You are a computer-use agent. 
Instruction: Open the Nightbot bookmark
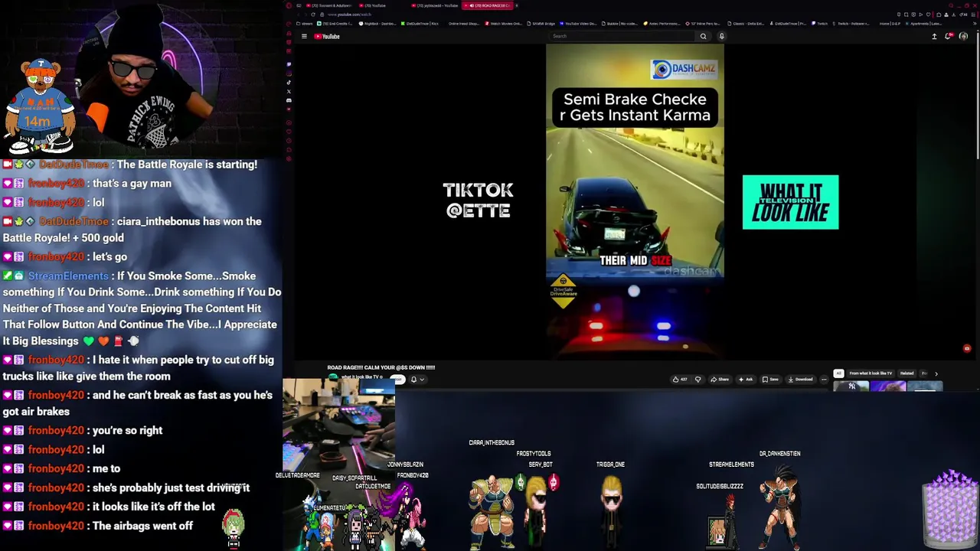point(378,24)
